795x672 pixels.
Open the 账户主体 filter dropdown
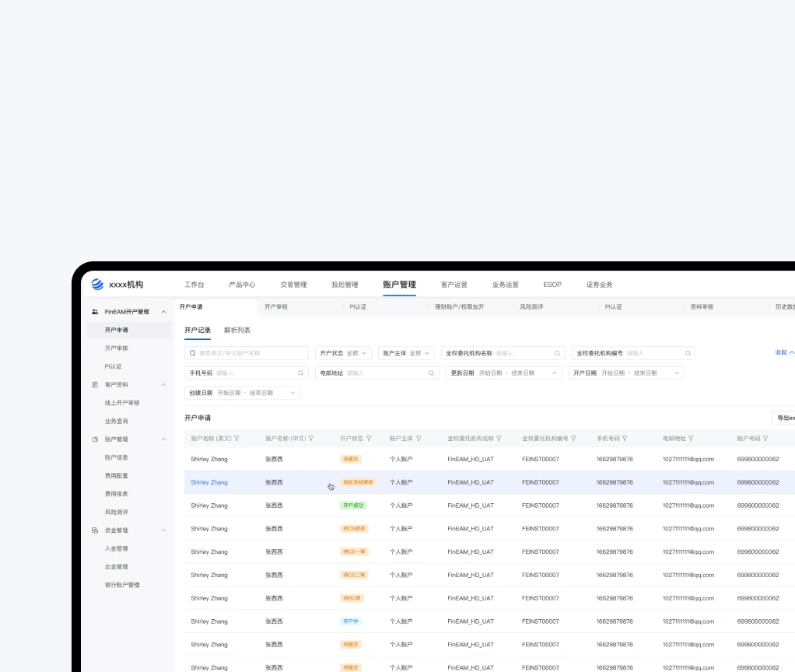point(406,353)
